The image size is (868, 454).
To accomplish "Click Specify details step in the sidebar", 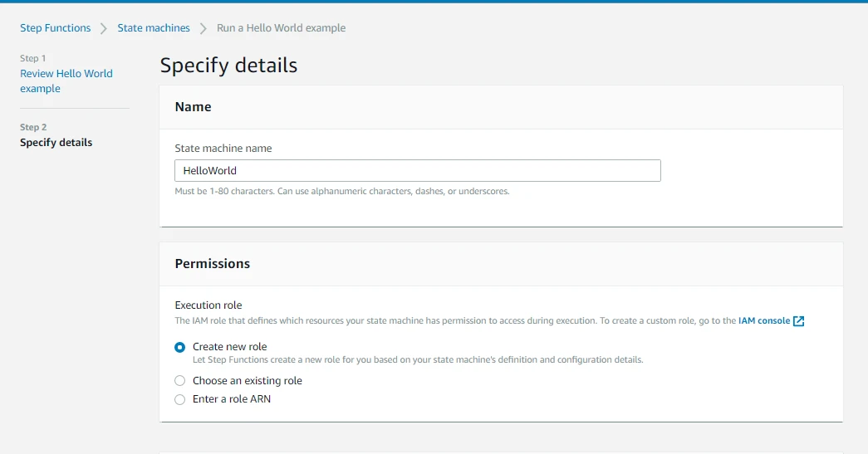I will [x=56, y=143].
